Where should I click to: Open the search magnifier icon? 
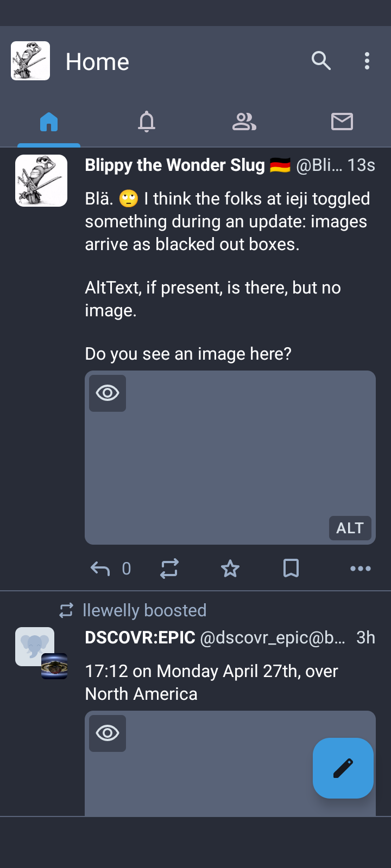click(321, 61)
